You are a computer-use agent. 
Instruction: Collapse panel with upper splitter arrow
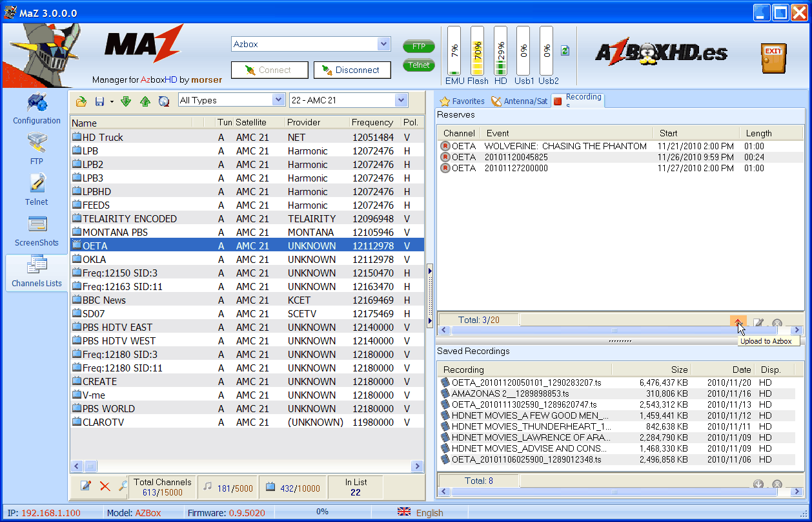[431, 271]
